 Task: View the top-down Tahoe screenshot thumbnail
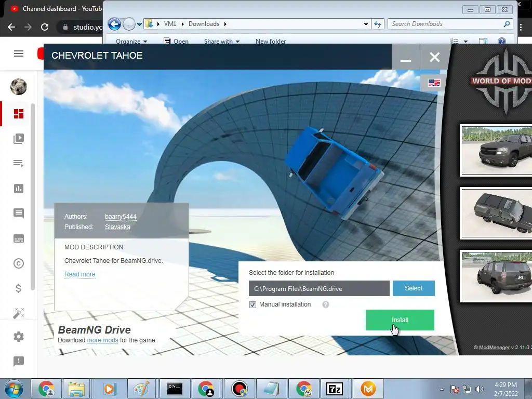pos(496,213)
